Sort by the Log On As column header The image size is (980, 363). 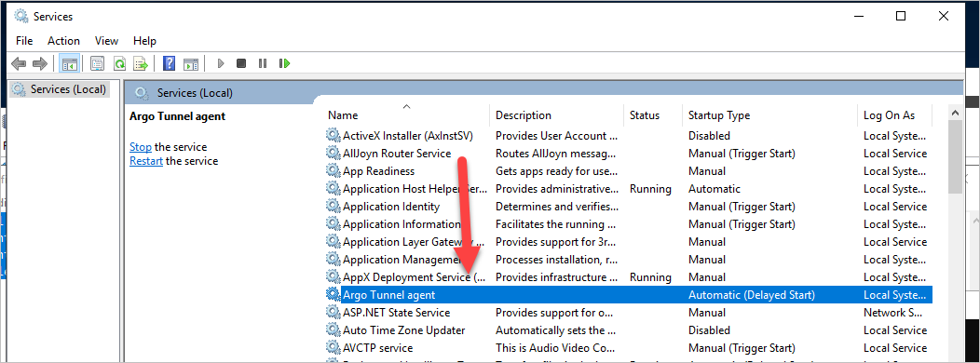click(894, 115)
